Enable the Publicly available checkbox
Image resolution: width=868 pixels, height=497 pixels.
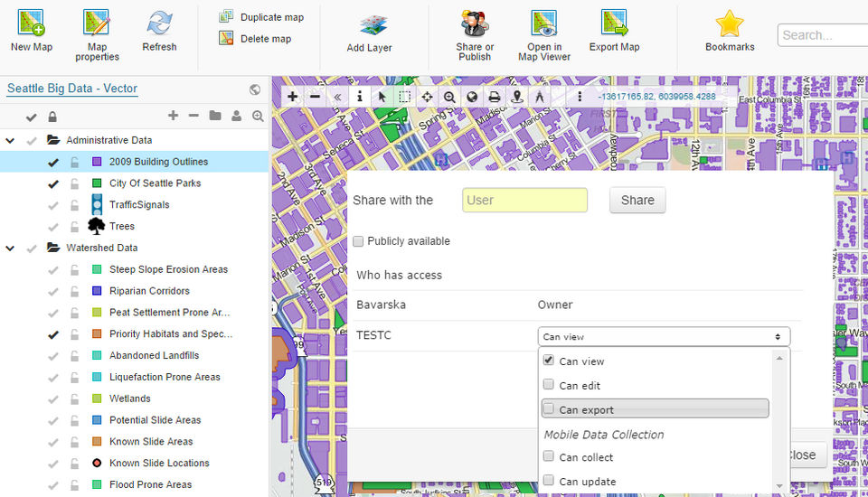[359, 241]
